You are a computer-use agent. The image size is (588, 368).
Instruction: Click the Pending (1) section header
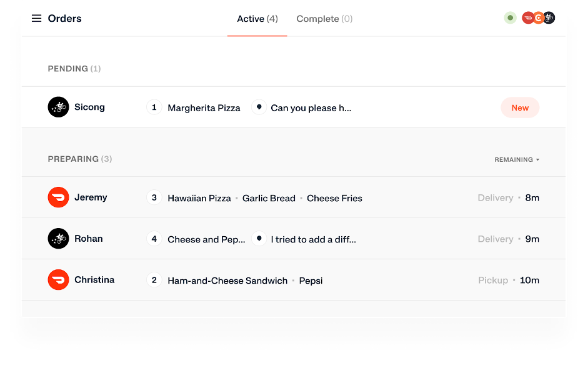tap(74, 69)
